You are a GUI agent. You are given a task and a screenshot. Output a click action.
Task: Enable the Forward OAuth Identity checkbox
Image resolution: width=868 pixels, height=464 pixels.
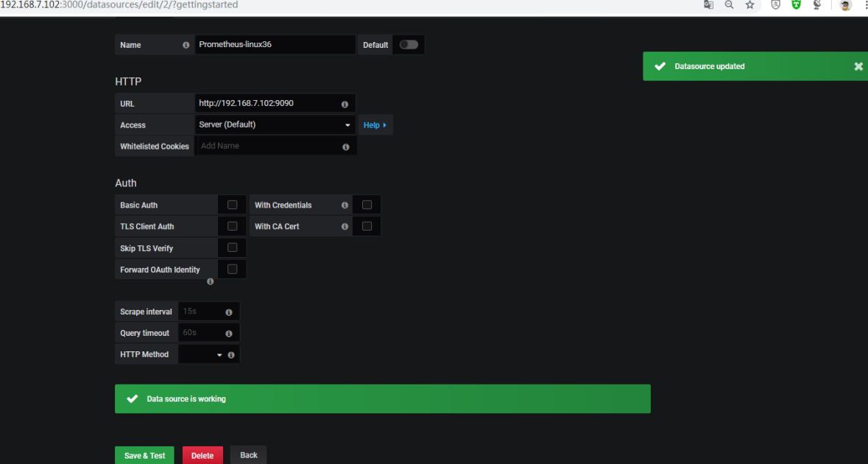tap(233, 269)
